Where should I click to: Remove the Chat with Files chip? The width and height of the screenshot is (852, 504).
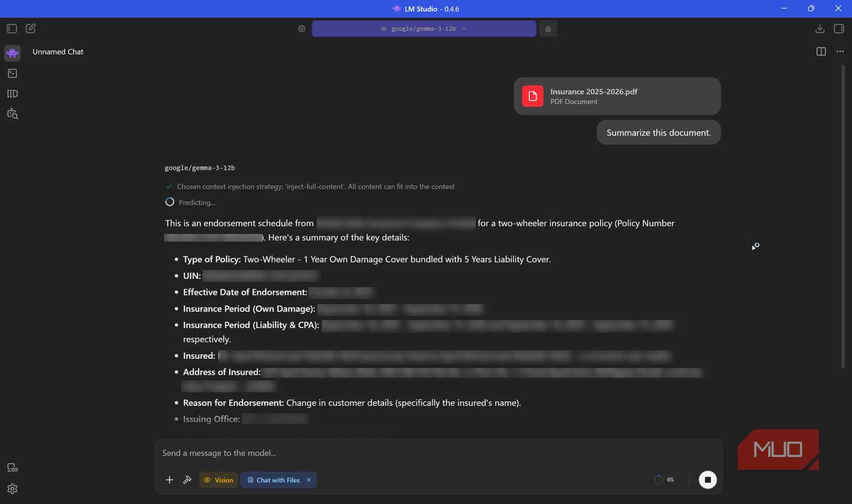[309, 480]
